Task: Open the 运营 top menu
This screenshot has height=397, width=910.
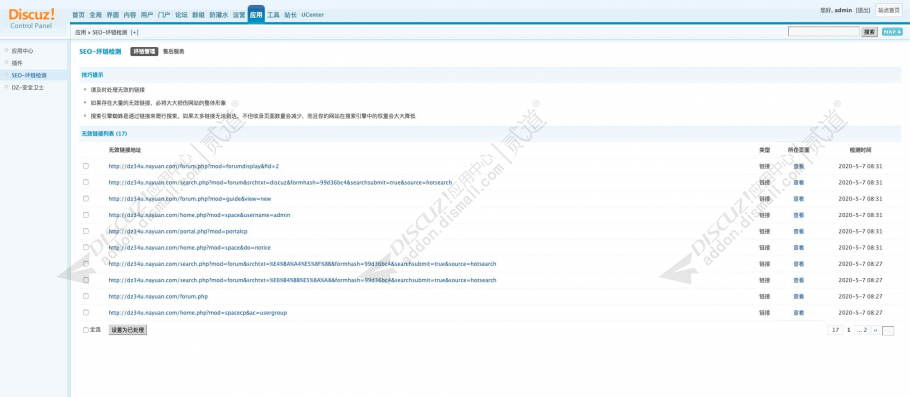Action: click(239, 15)
